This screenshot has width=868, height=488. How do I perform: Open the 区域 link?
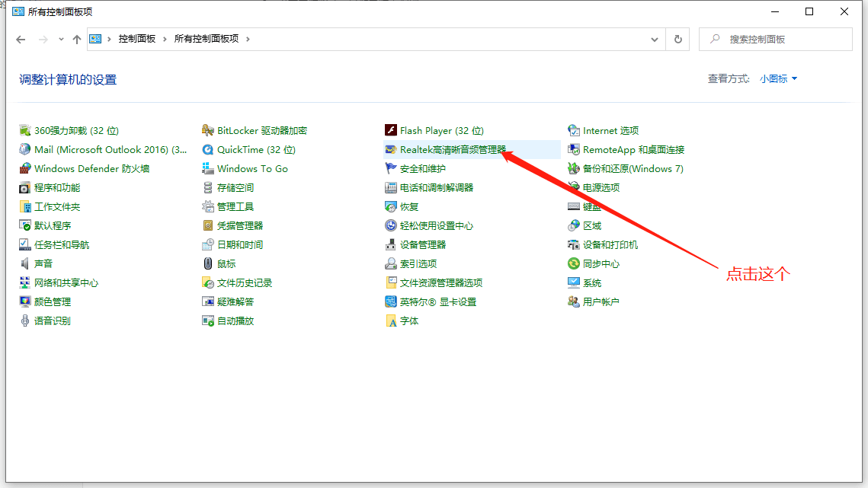point(592,225)
